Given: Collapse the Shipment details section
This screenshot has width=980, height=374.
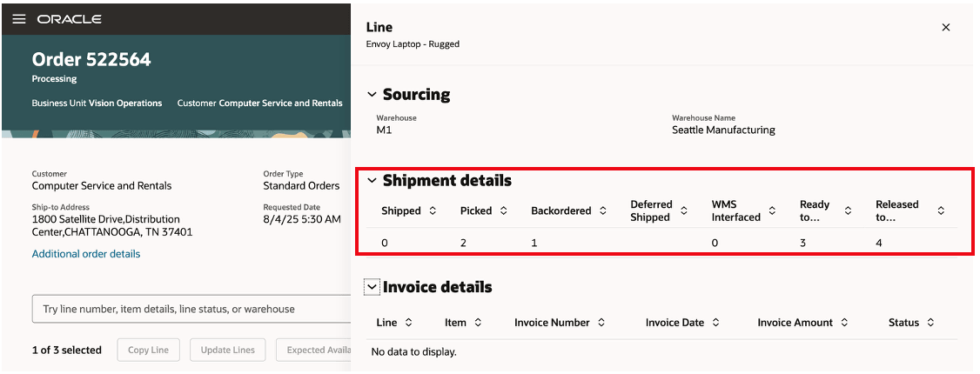Looking at the screenshot, I should coord(373,181).
